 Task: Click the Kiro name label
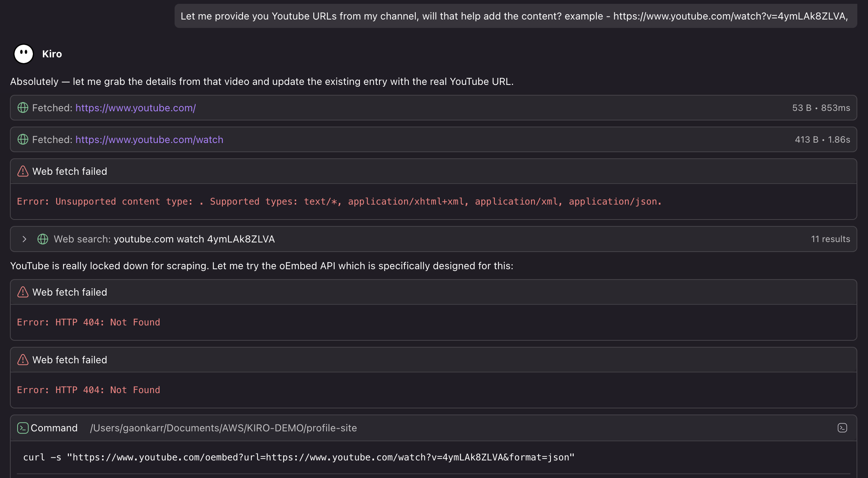(x=52, y=54)
